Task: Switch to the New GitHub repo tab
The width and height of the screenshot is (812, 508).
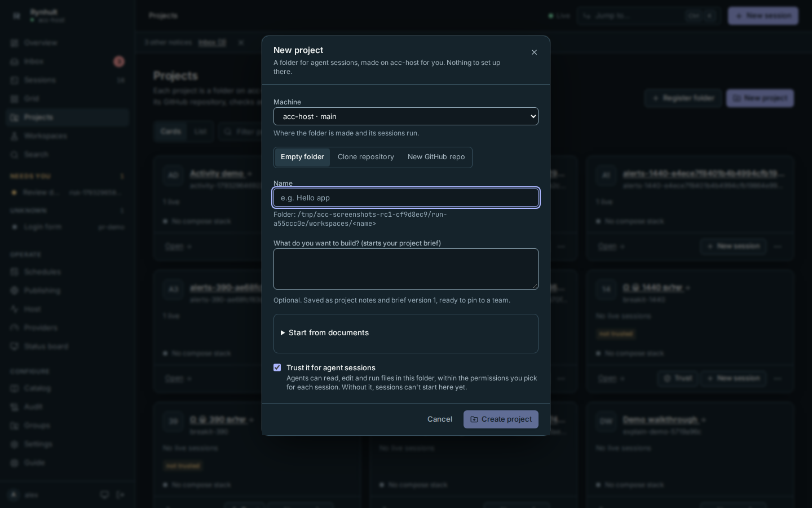Action: [x=436, y=157]
